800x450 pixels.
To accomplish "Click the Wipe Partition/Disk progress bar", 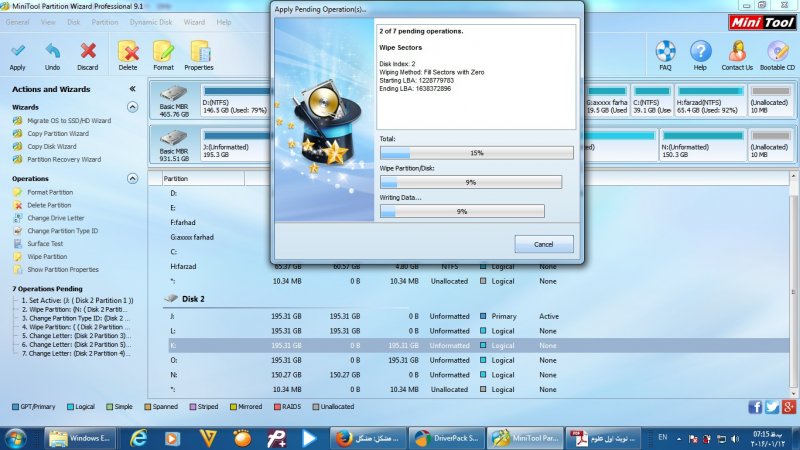I will (x=471, y=182).
